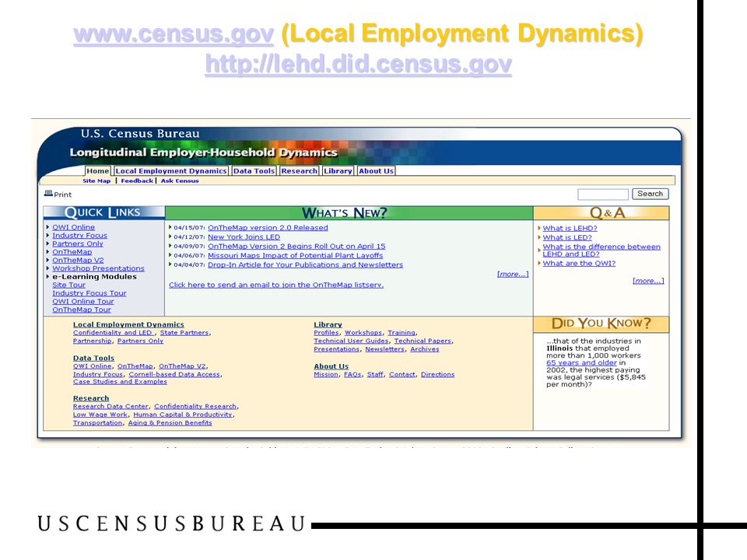Open 'Missouri Maps Impact of Potential Plant Layoffs'
747x560 pixels.
[296, 255]
